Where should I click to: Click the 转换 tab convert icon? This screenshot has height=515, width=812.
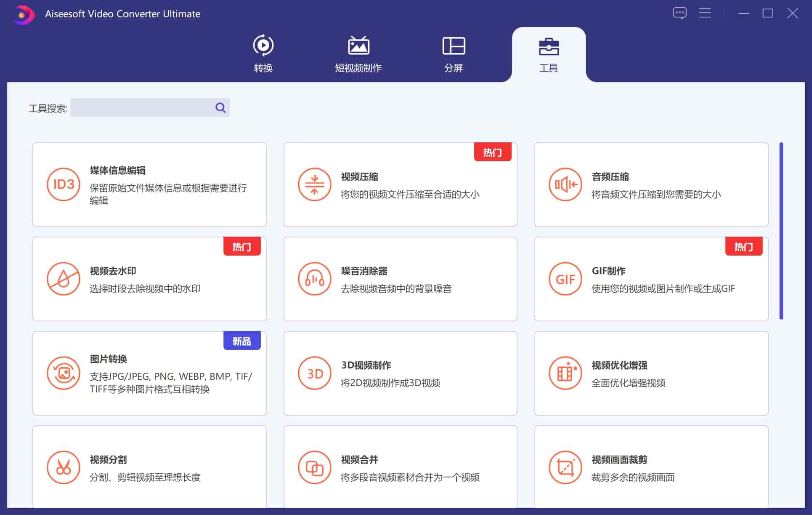point(263,45)
